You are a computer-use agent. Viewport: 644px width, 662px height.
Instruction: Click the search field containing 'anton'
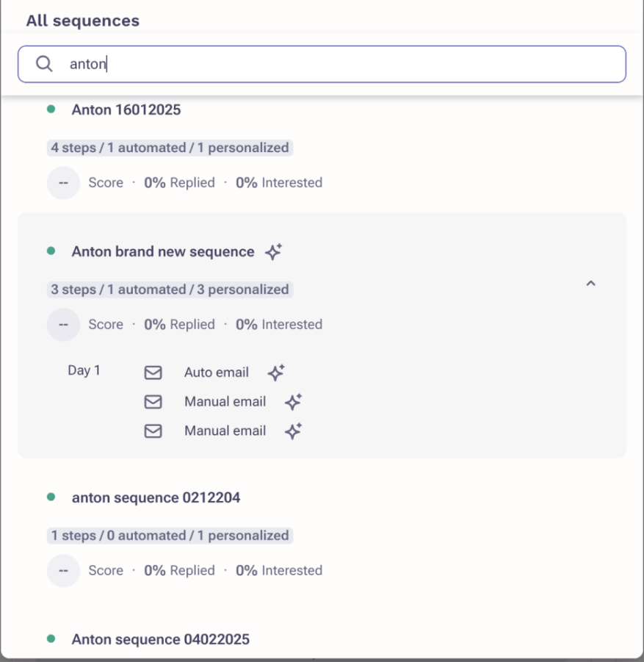[322, 64]
